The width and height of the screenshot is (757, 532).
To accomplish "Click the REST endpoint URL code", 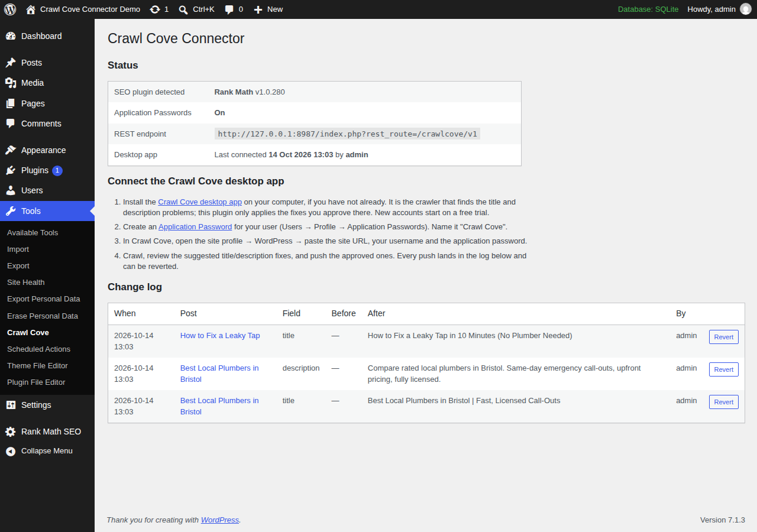I will tap(347, 134).
